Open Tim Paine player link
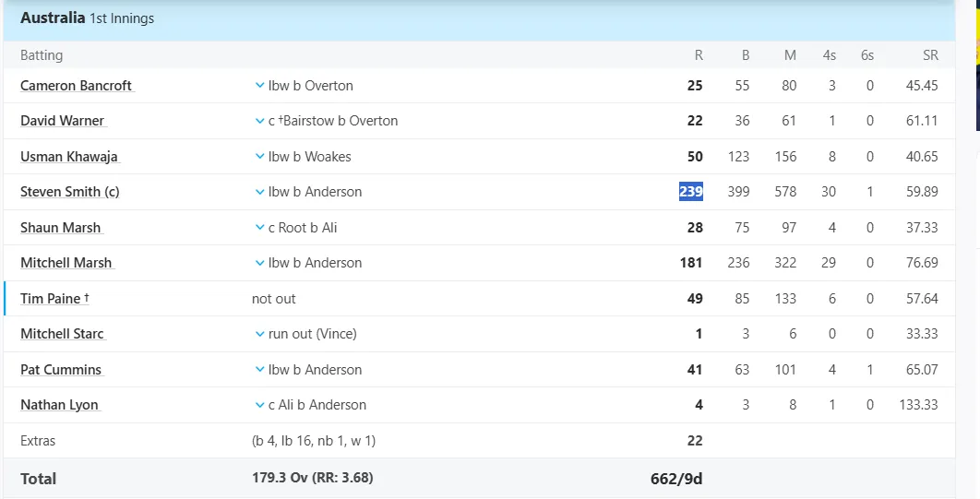The image size is (980, 499). [54, 299]
